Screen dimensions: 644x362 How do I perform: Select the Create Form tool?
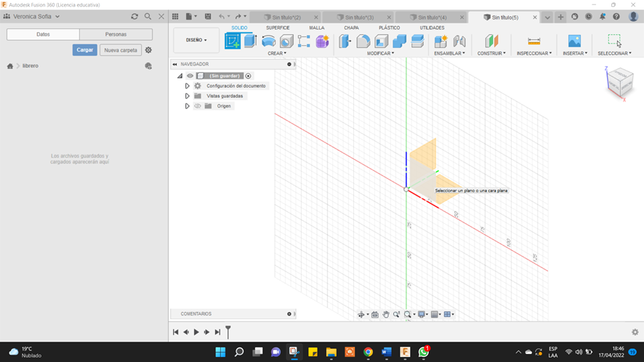323,41
